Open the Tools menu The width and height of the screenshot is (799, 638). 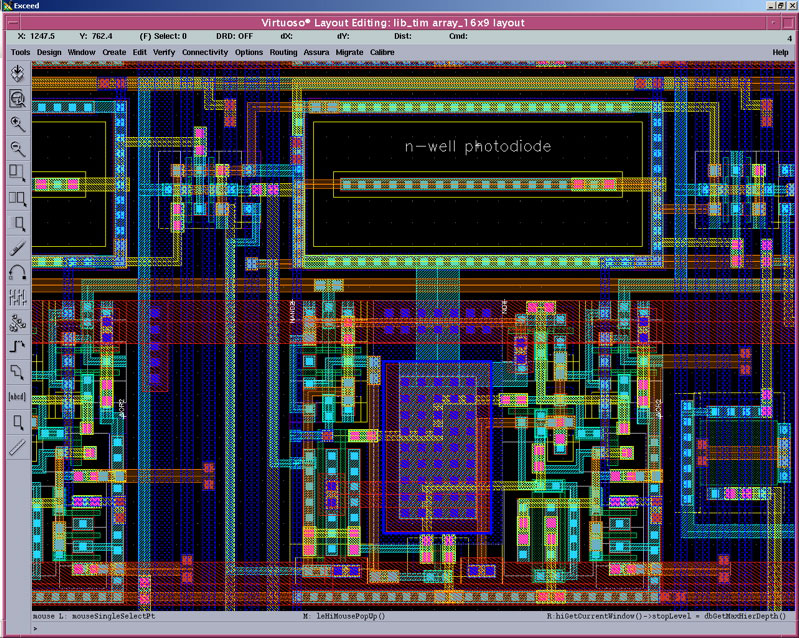pos(20,52)
